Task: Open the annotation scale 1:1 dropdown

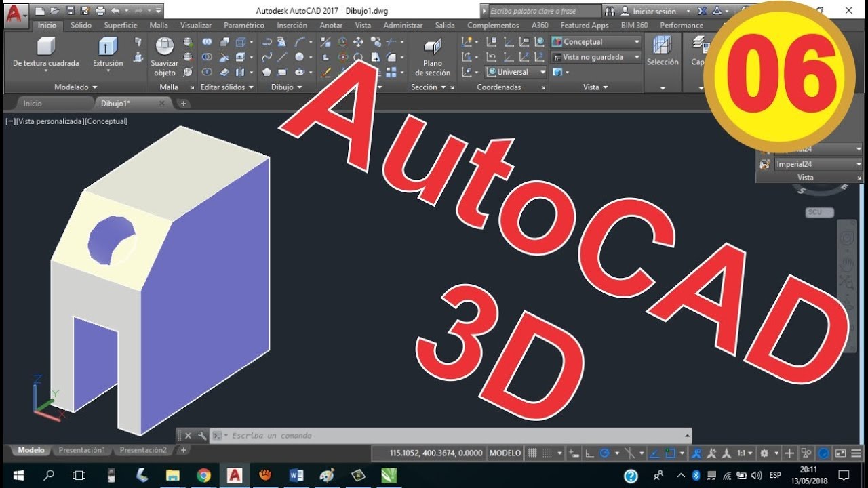Action: pos(745,453)
